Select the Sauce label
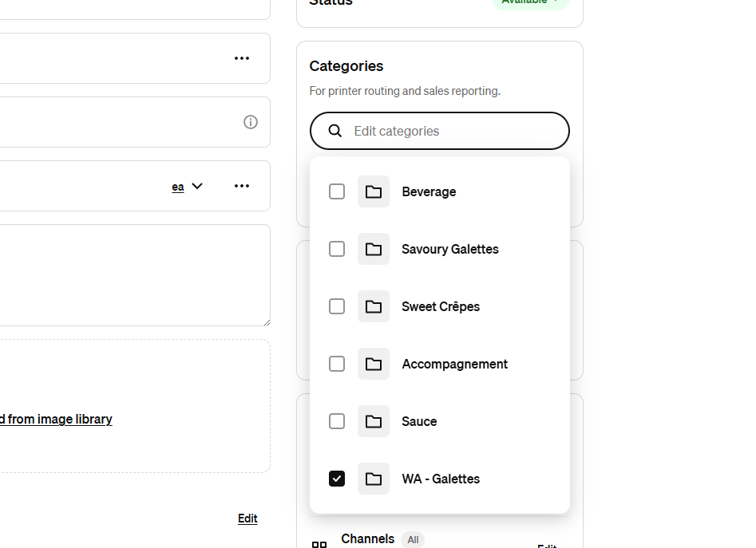This screenshot has width=756, height=548. 419,421
